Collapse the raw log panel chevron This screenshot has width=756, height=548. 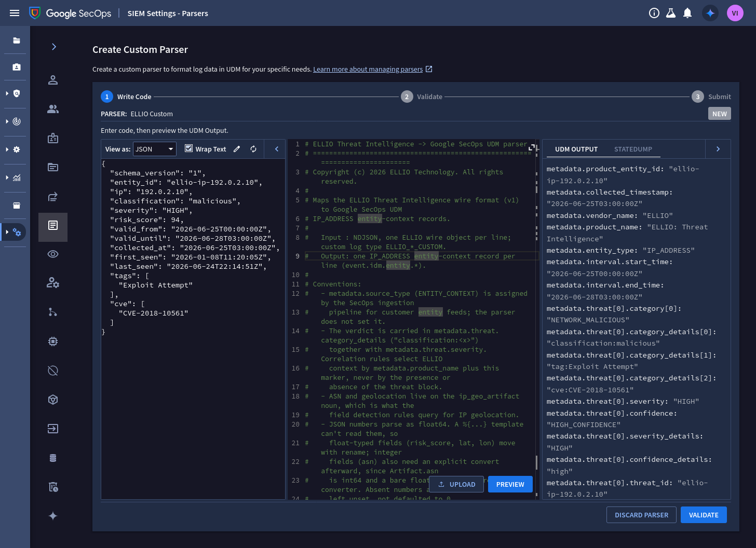[x=277, y=149]
